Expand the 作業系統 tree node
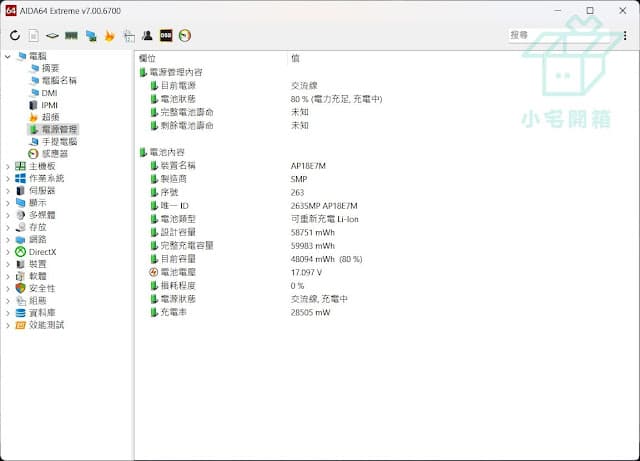Viewport: 640px width, 461px height. (7, 178)
